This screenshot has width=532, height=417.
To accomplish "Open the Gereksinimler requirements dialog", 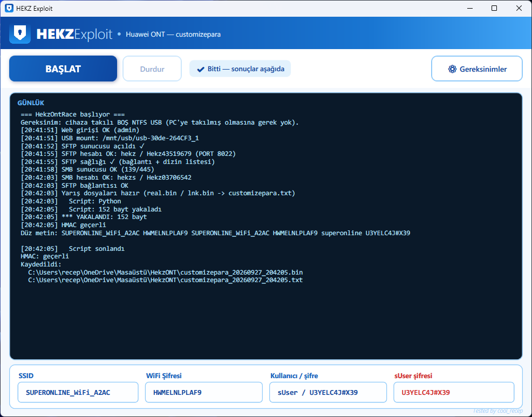I will click(x=477, y=69).
